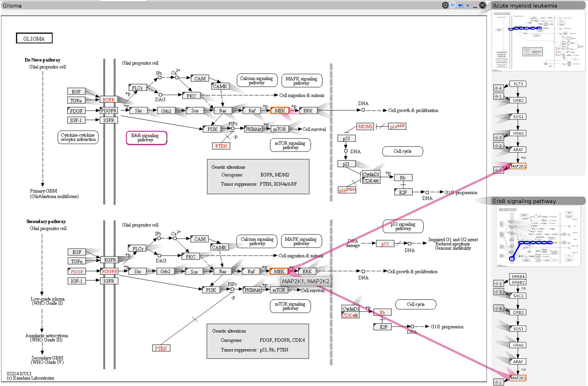This screenshot has width=588, height=386.
Task: Open the upper MAPK signaling pathway link
Action: click(x=302, y=80)
